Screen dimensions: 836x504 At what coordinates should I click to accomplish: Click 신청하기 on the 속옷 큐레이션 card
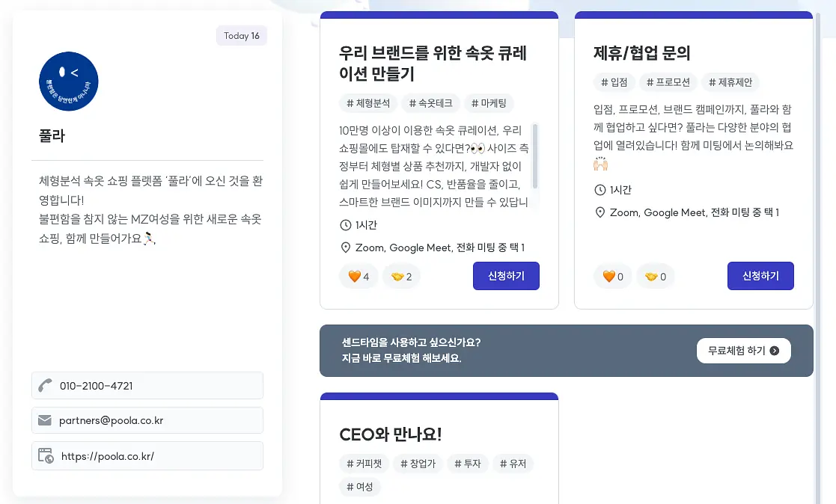pos(506,276)
